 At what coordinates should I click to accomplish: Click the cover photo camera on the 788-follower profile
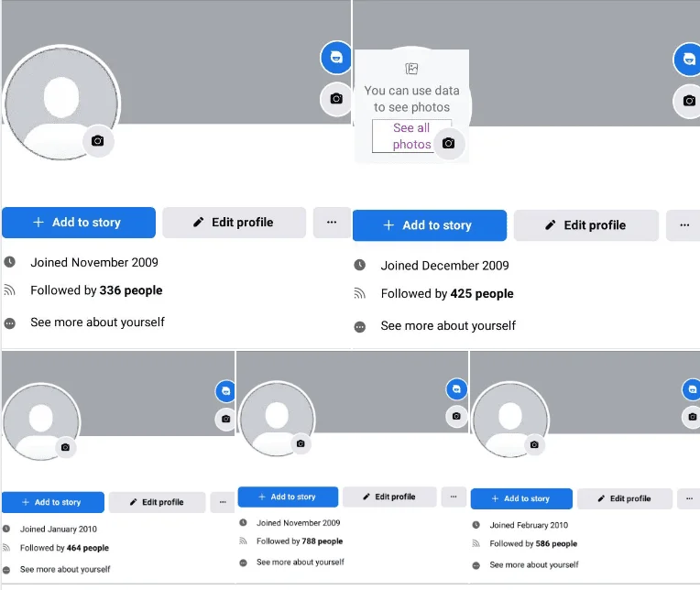pyautogui.click(x=456, y=416)
